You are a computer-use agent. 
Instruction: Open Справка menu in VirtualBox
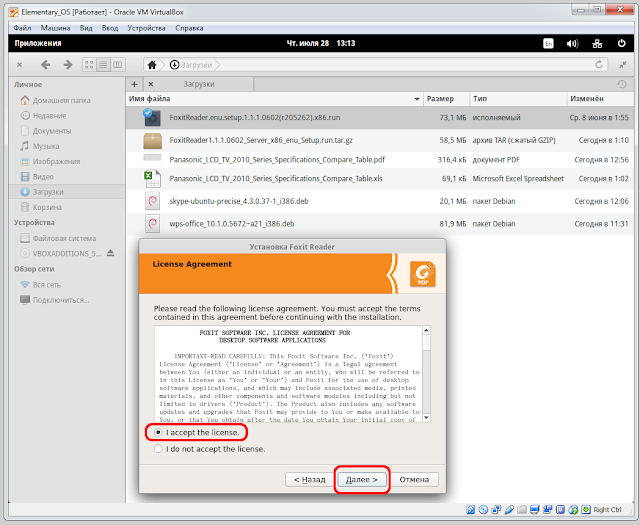(189, 28)
